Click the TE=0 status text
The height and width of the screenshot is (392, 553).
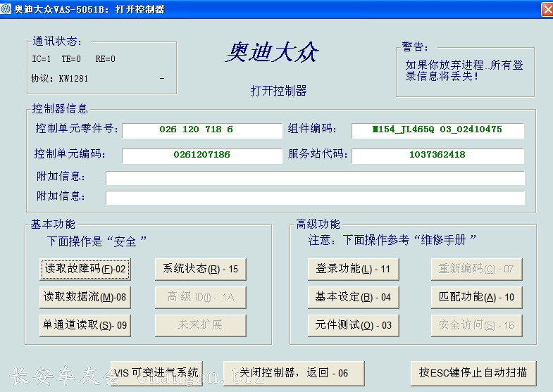pyautogui.click(x=71, y=59)
